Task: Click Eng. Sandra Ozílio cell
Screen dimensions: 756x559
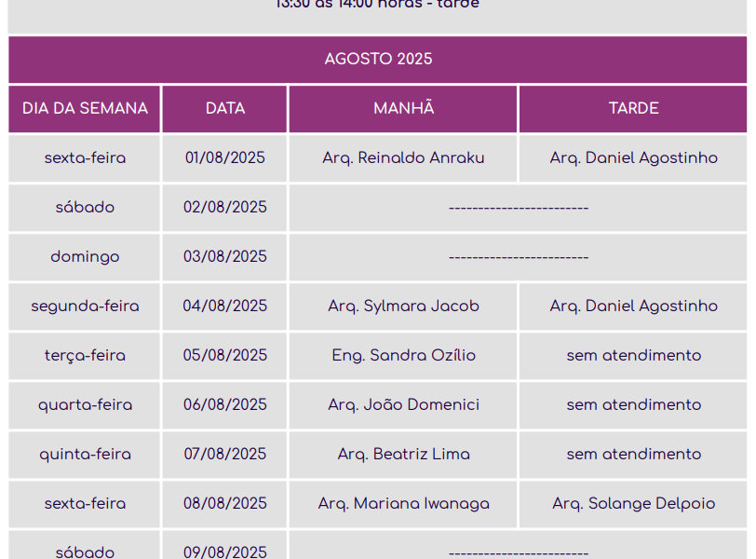Action: (x=403, y=356)
